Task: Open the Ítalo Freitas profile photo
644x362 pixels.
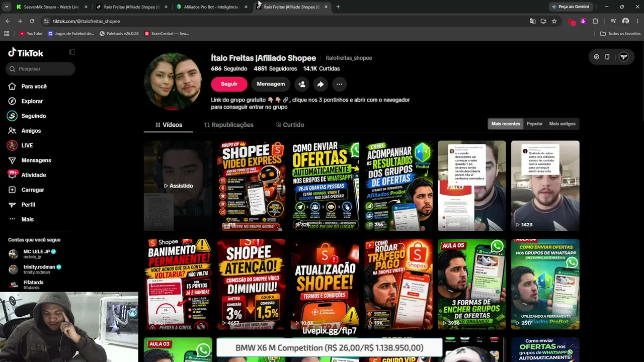Action: (173, 81)
